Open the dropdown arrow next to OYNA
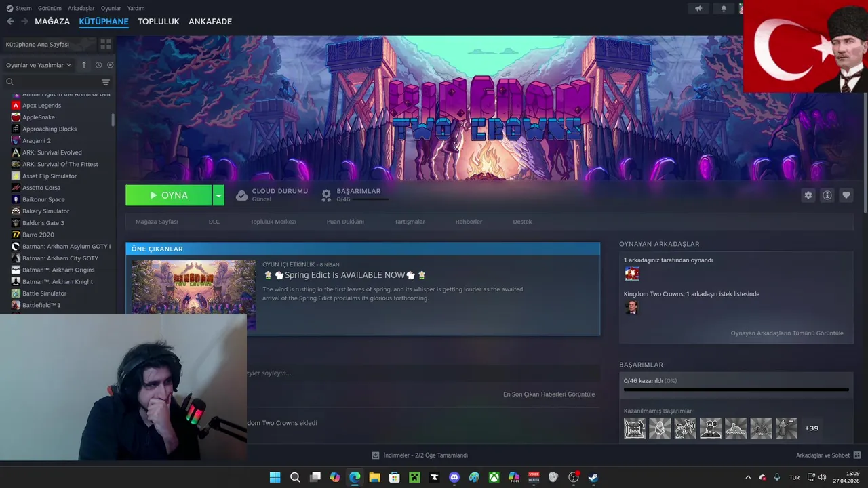The image size is (868, 488). (218, 195)
